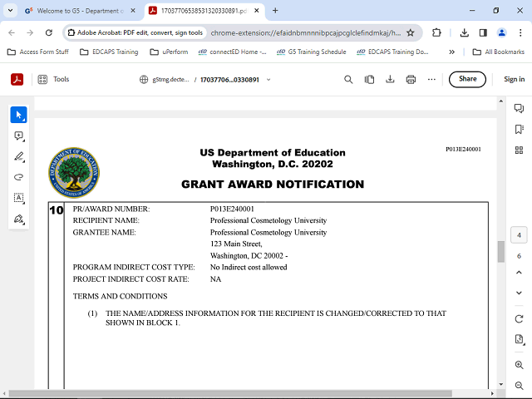Open the Chrome profile avatar
Image resolution: width=532 pixels, height=399 pixels.
502,32
